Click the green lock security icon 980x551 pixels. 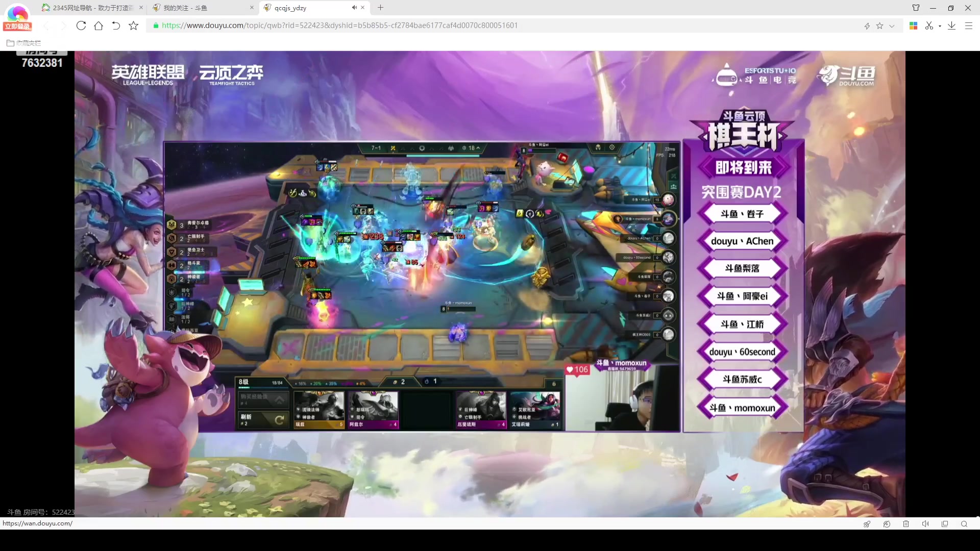point(156,26)
